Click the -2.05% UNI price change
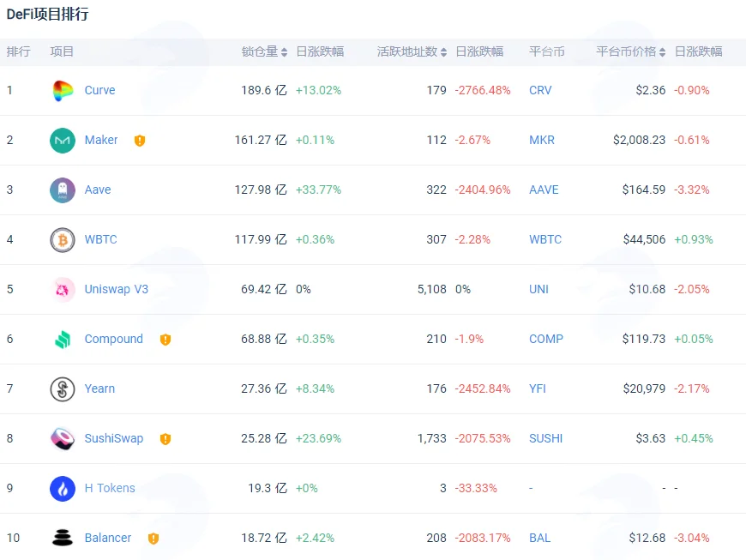The width and height of the screenshot is (746, 560). (x=692, y=289)
